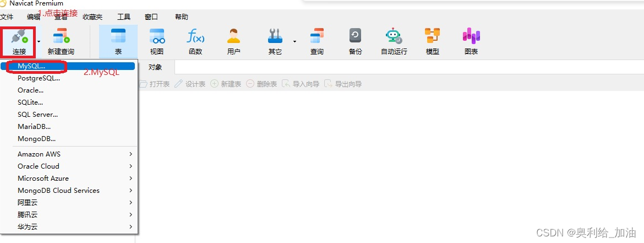Expand the 其它 Others dropdown arrow
This screenshot has height=243, width=644.
(294, 41)
